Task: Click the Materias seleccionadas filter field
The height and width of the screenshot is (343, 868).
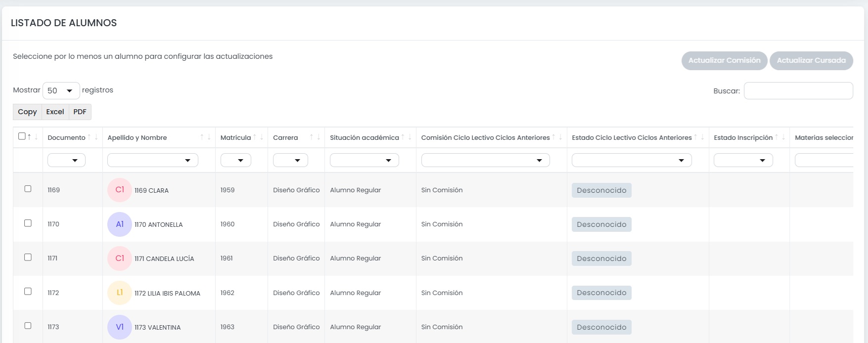Action: (x=824, y=160)
